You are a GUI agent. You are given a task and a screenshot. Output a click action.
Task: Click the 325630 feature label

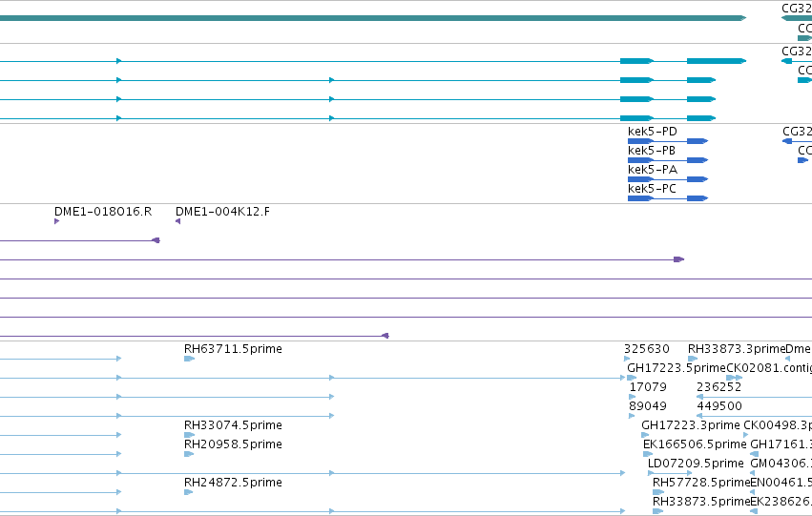[x=647, y=349]
